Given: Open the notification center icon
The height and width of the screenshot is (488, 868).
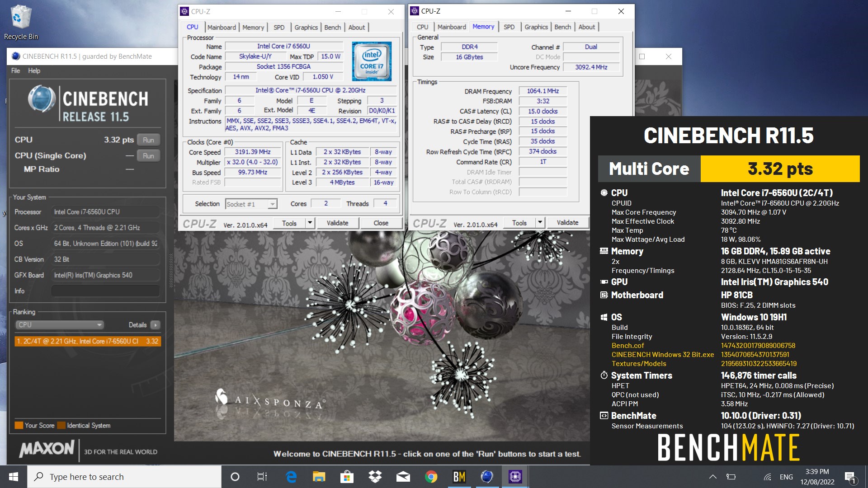Looking at the screenshot, I should coord(850,477).
